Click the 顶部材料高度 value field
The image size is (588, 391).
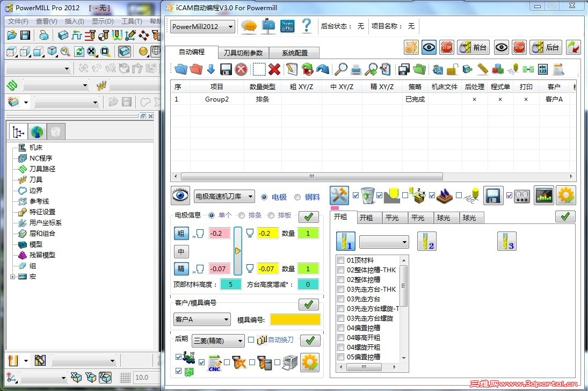point(230,285)
